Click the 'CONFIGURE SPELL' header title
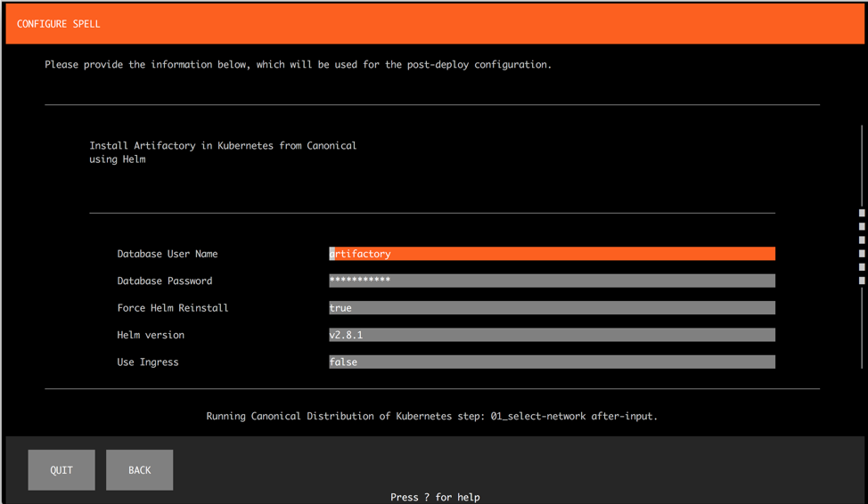 point(59,24)
